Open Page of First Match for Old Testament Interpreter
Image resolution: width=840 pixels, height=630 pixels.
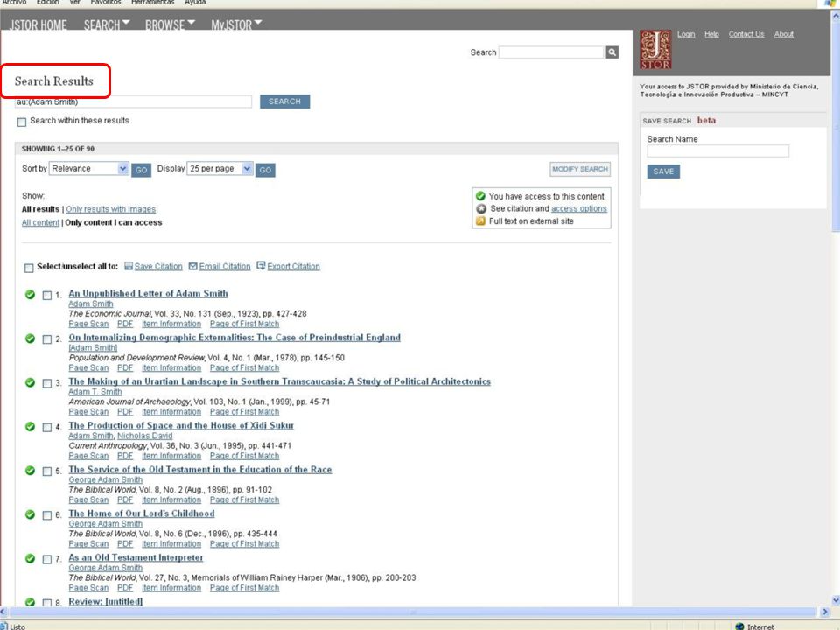244,588
